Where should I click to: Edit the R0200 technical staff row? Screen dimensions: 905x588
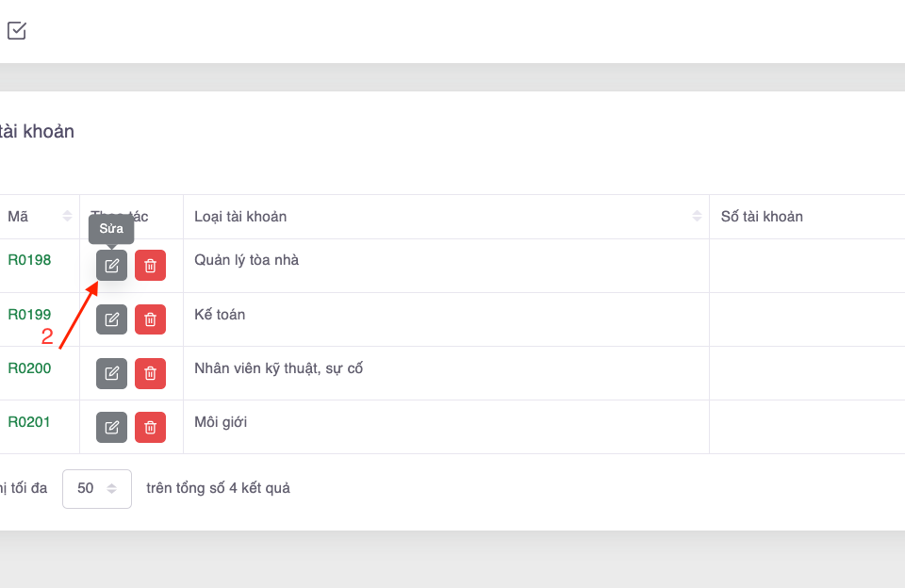(x=111, y=373)
